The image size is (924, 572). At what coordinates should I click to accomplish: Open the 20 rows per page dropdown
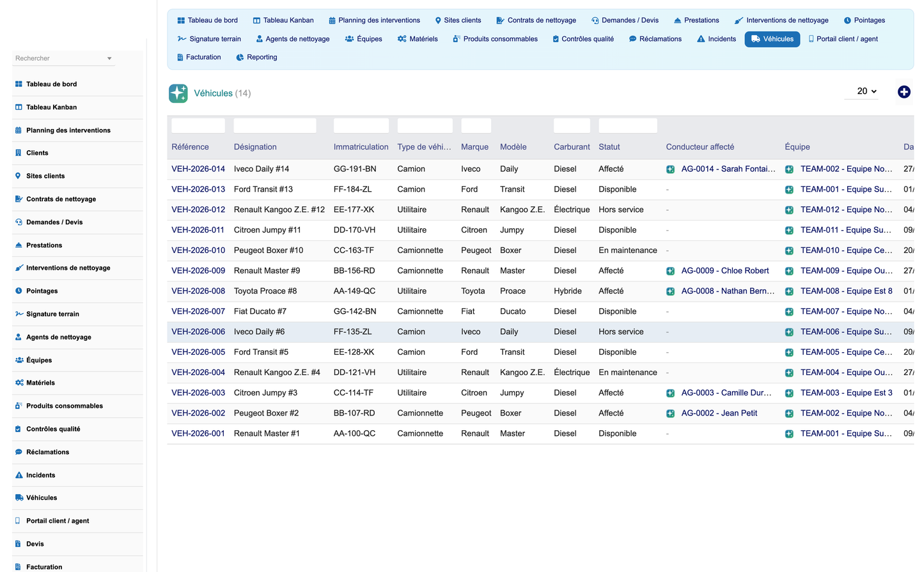point(866,91)
